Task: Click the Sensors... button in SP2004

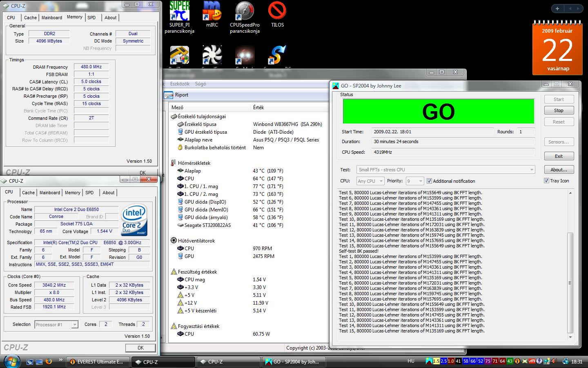Action: pos(559,142)
